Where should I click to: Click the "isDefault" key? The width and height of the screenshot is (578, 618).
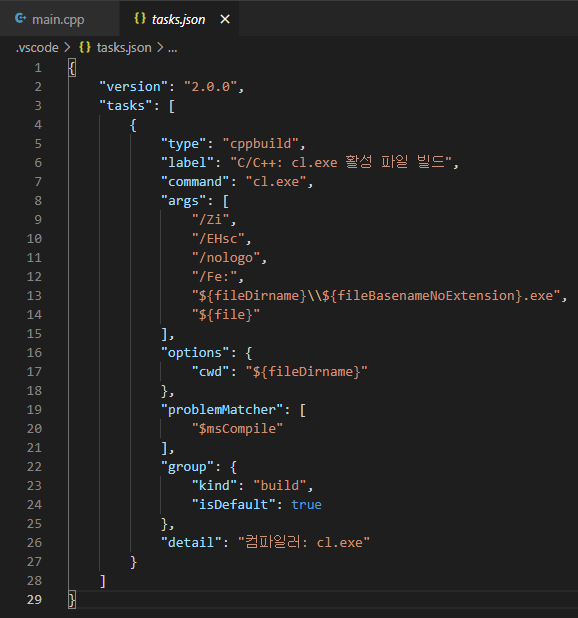(x=234, y=504)
